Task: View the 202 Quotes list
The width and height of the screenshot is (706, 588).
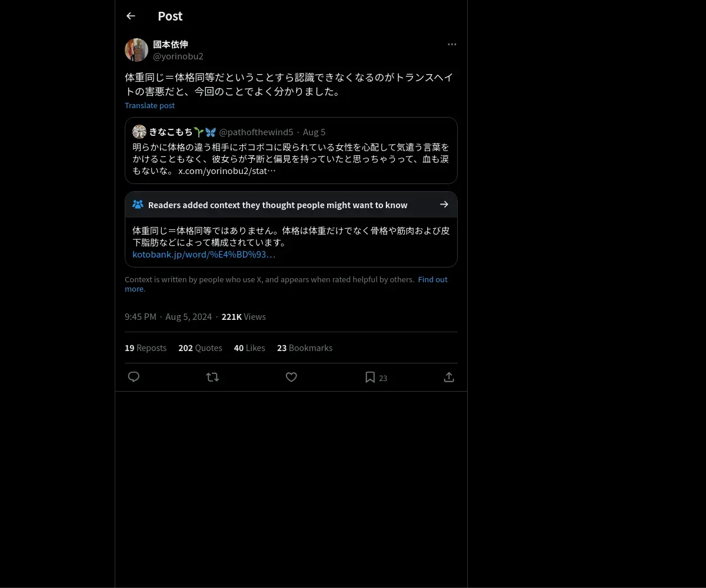Action: (x=200, y=348)
